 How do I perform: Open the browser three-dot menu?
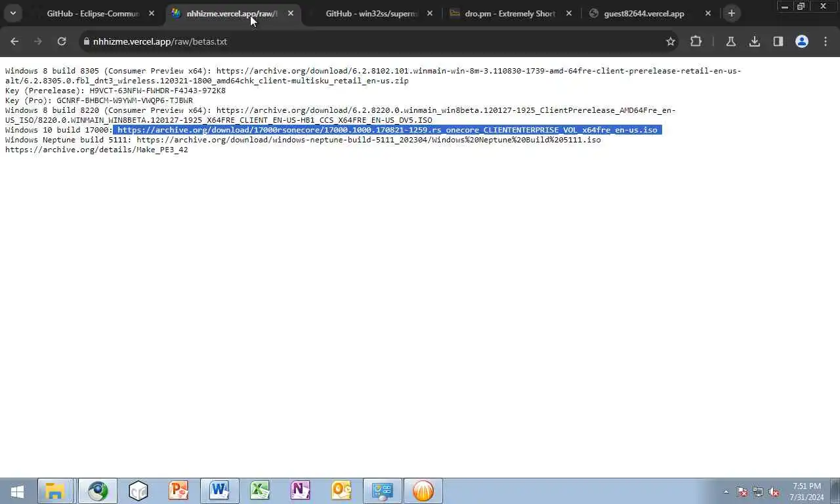[826, 41]
